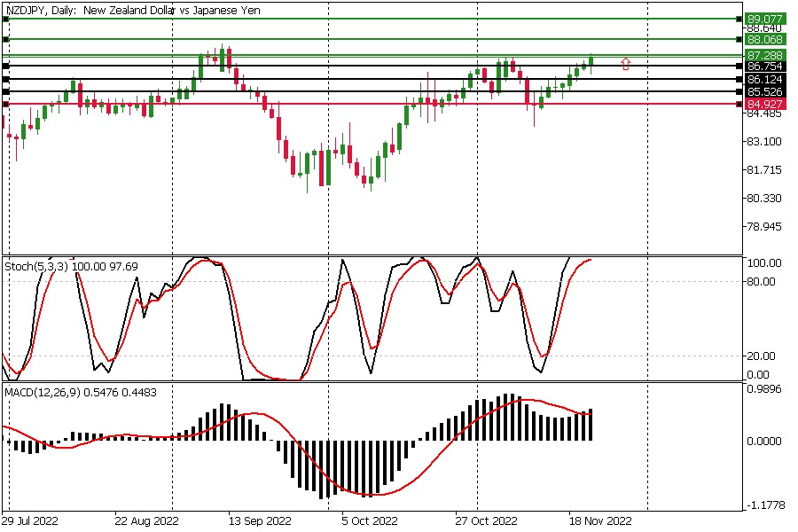Click the MACD 0.0000 axis value

coord(763,441)
